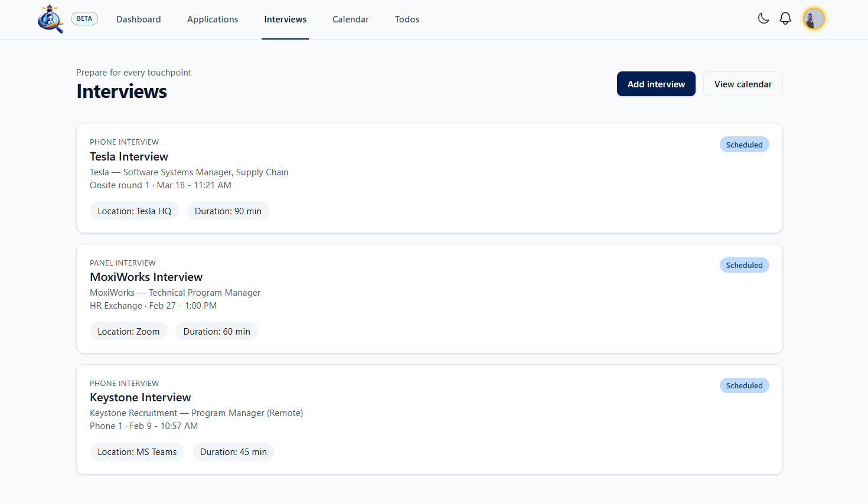Click Location: Zoom chip

128,331
